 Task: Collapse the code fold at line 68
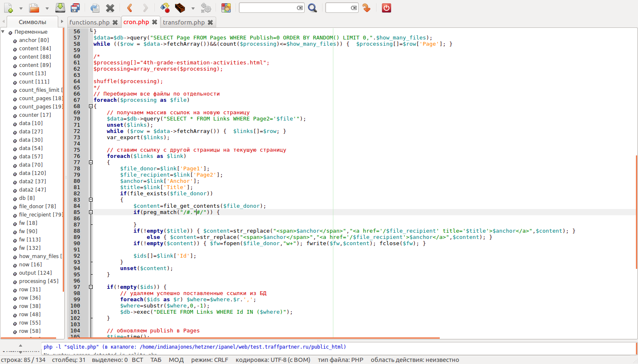[91, 106]
